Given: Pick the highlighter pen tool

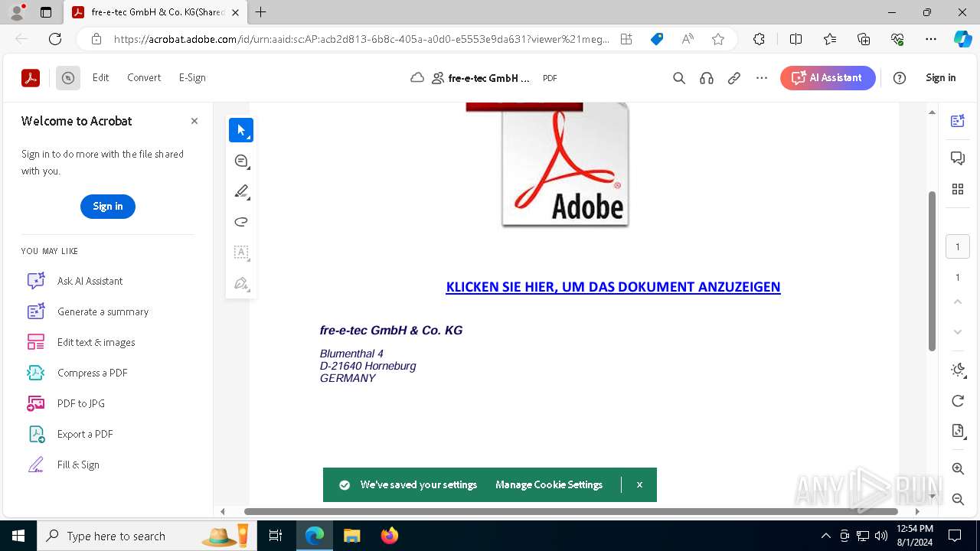Looking at the screenshot, I should tap(241, 191).
